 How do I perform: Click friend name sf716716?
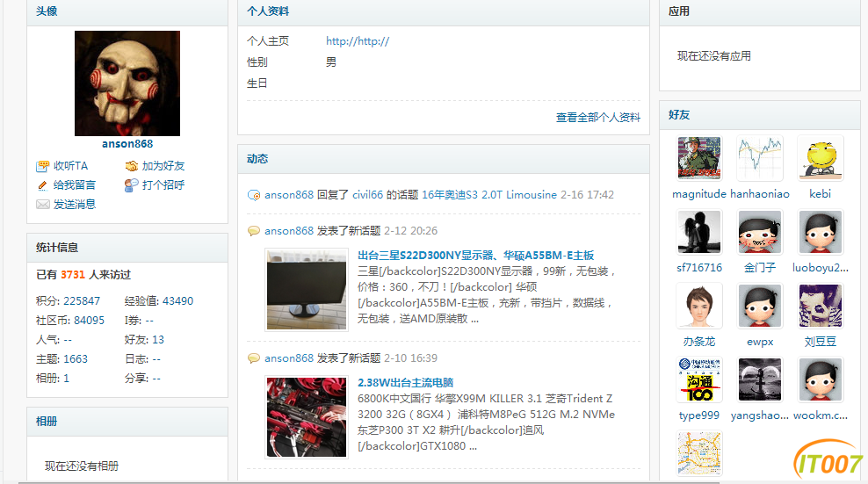[x=699, y=268]
